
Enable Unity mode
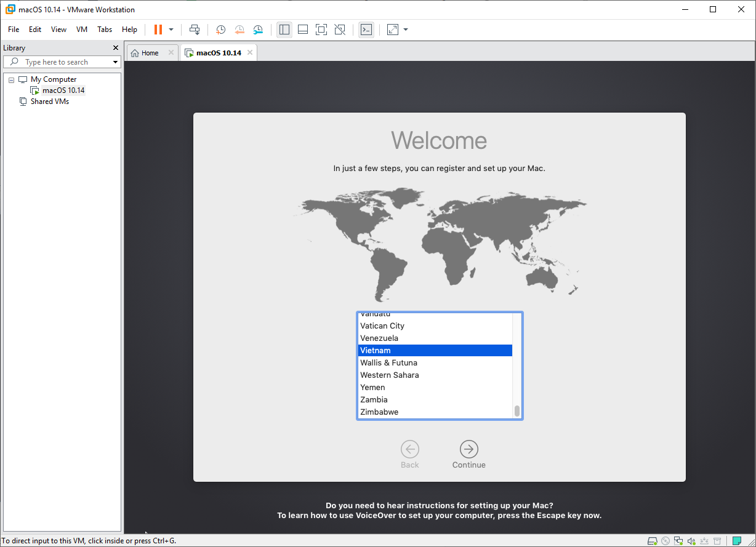pos(339,29)
